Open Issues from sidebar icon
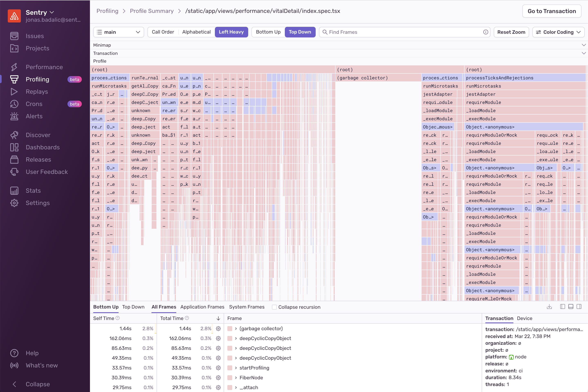This screenshot has width=588, height=392. tap(14, 36)
